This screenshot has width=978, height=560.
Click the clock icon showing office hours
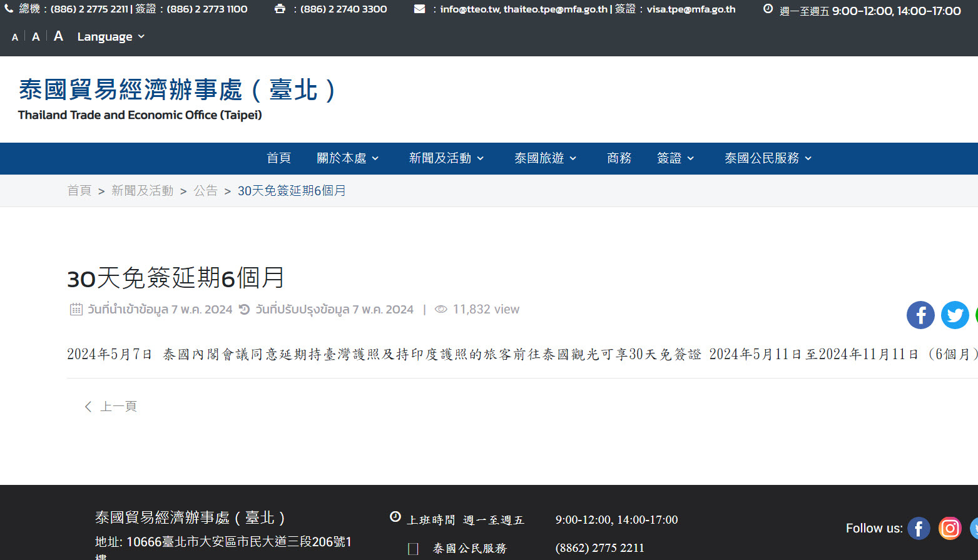(x=768, y=9)
